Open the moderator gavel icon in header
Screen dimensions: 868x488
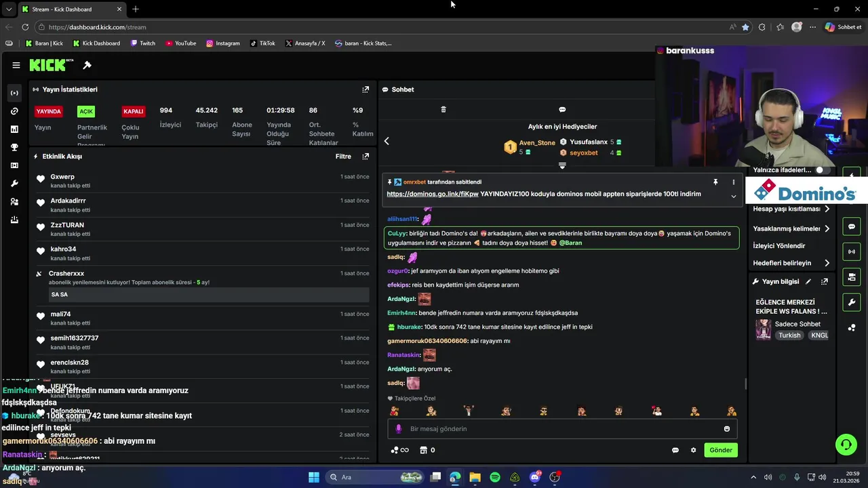click(x=87, y=65)
